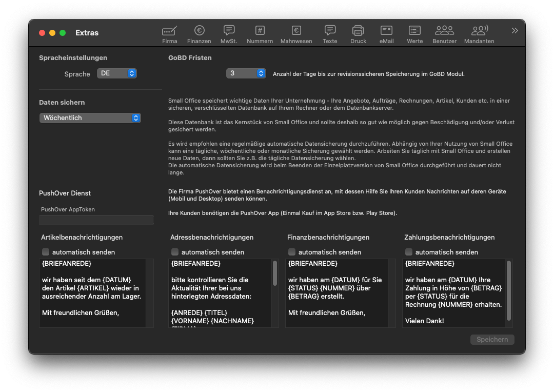Viewport: 554px width, 392px height.
Task: Open the Mahnwesen toolbar icon
Action: 296,31
